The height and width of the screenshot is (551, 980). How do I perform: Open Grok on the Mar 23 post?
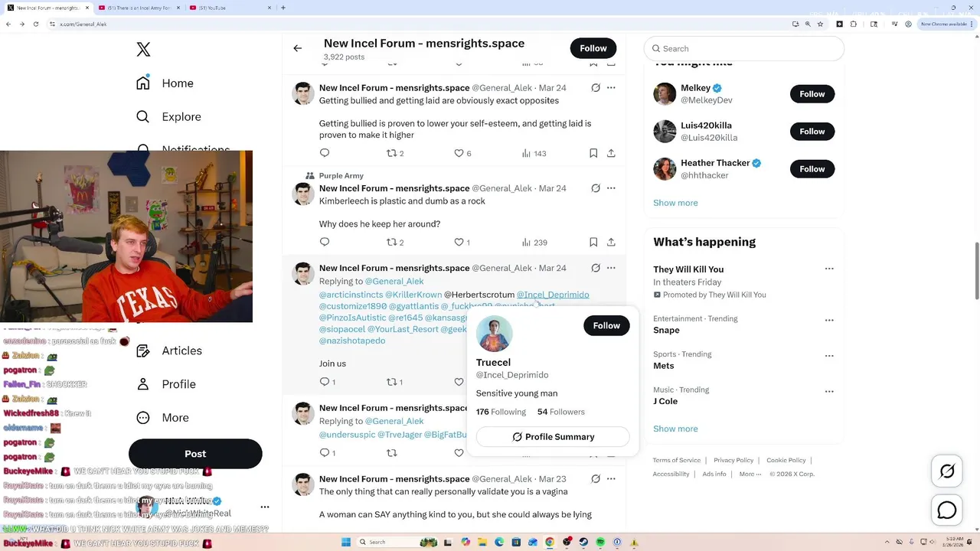point(596,479)
